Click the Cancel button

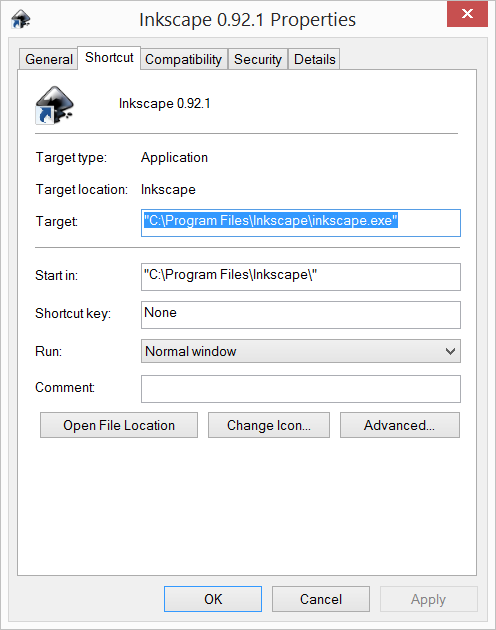coord(321,599)
